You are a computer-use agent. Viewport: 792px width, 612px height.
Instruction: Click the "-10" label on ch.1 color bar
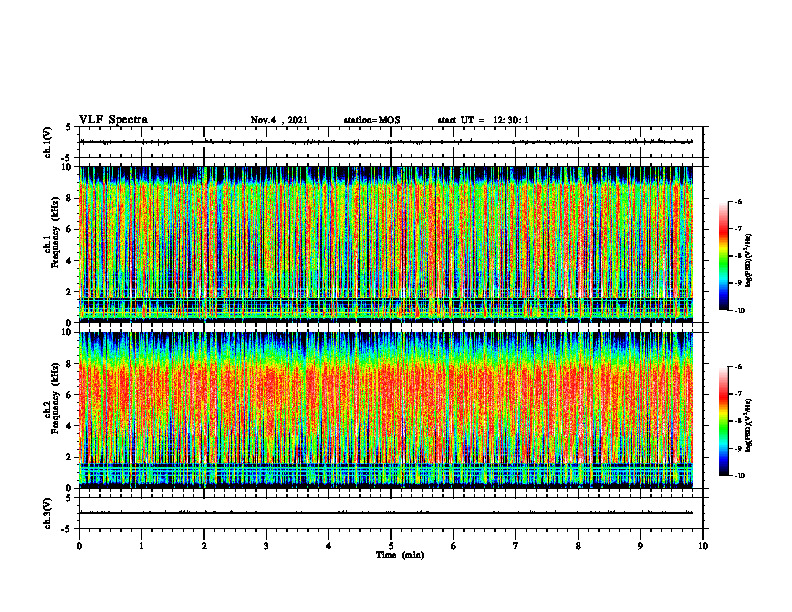pyautogui.click(x=739, y=311)
